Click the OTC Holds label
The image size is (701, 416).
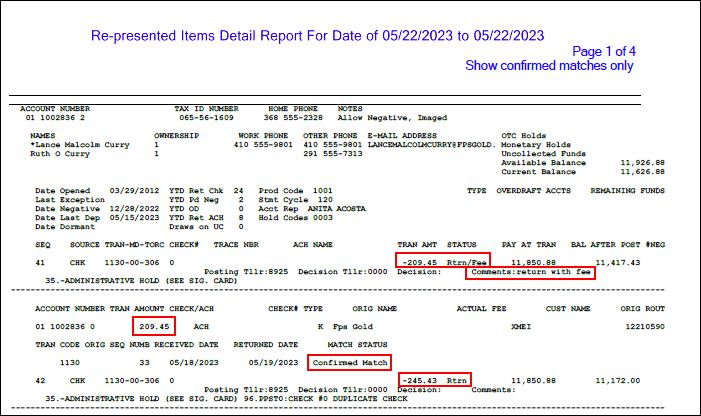pyautogui.click(x=524, y=136)
